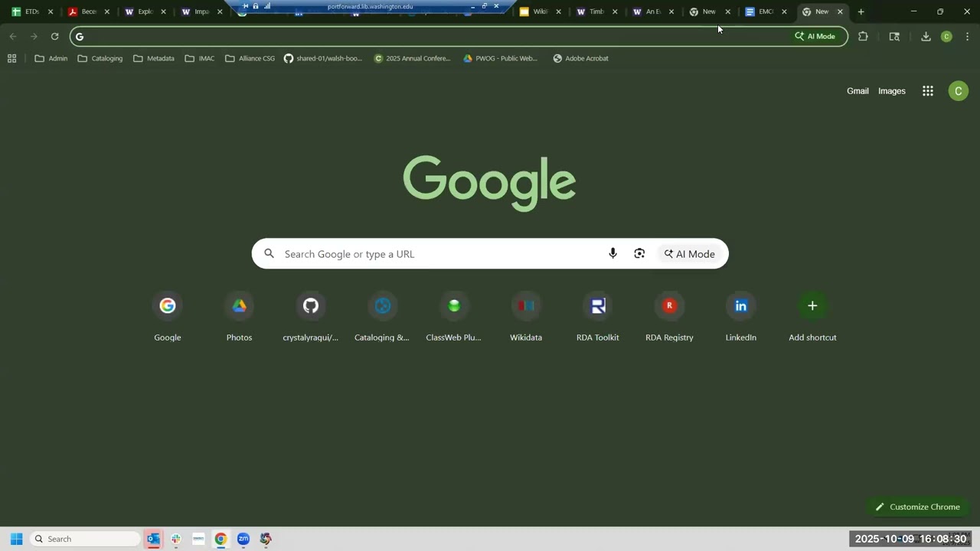Expand the Cataloging bookmarks folder
Viewport: 980px width, 551px height.
point(100,58)
